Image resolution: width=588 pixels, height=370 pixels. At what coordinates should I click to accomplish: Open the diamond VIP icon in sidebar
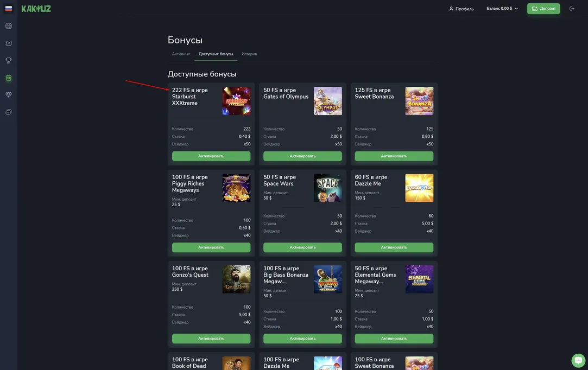coord(9,95)
